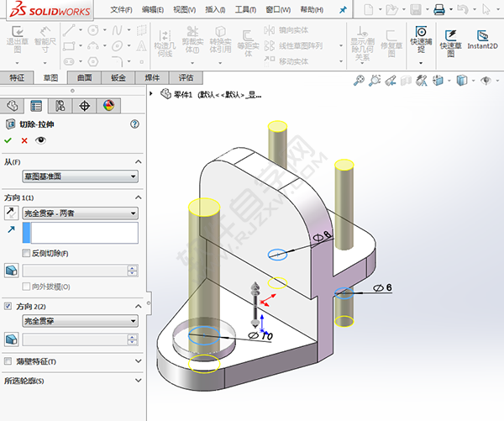This screenshot has height=421, width=504.
Task: Click the print icon in title toolbar
Action: 439,9
